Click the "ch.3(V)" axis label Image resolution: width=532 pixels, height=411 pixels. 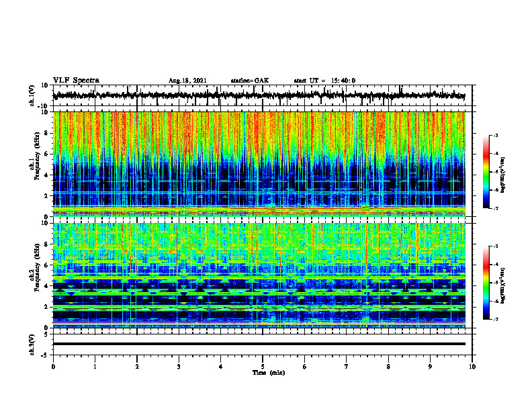(x=32, y=345)
